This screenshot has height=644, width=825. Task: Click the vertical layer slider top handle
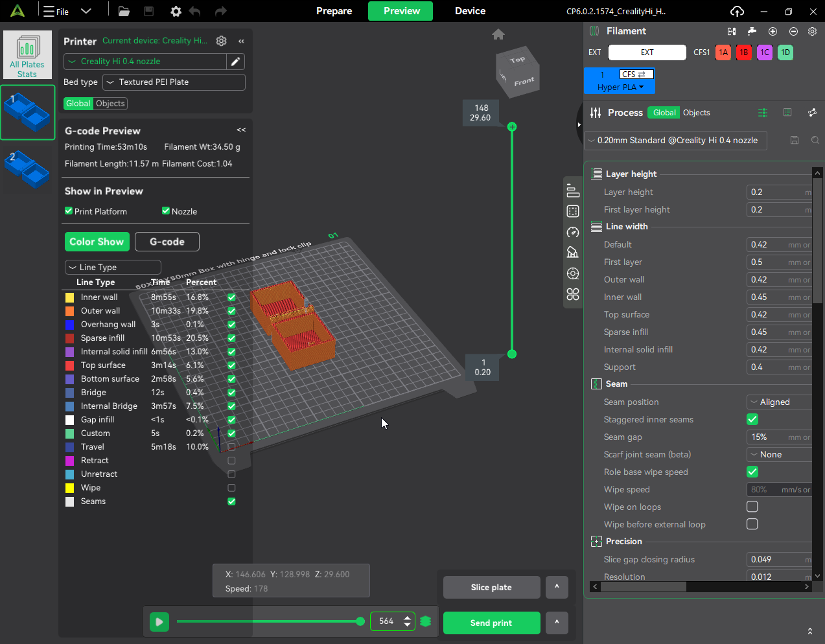(512, 127)
